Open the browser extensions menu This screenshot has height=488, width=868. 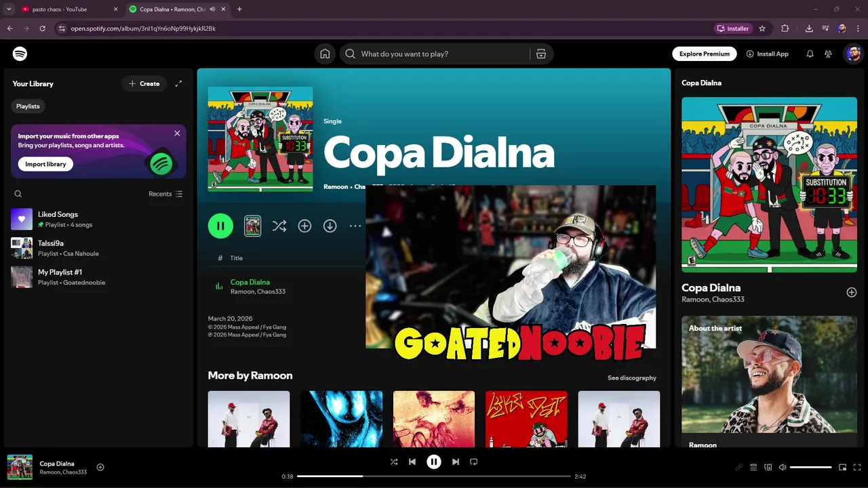(785, 28)
